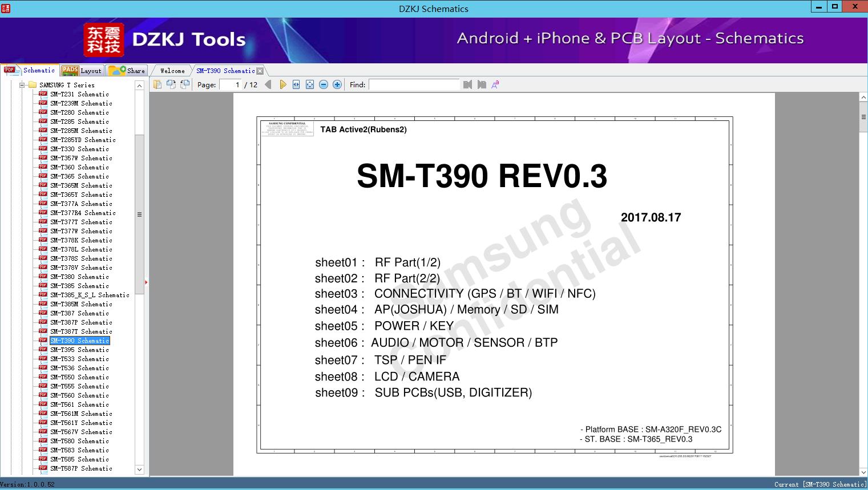Click the document viewer scrollbar thumb

click(x=863, y=118)
